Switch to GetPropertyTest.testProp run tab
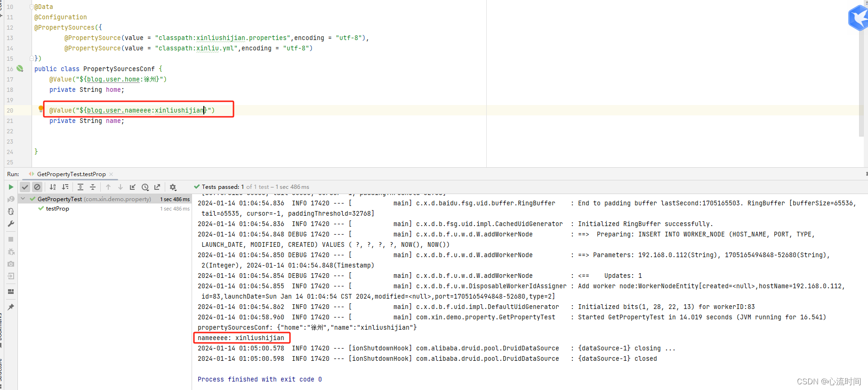Screen dimensions: 868x390 (71, 174)
